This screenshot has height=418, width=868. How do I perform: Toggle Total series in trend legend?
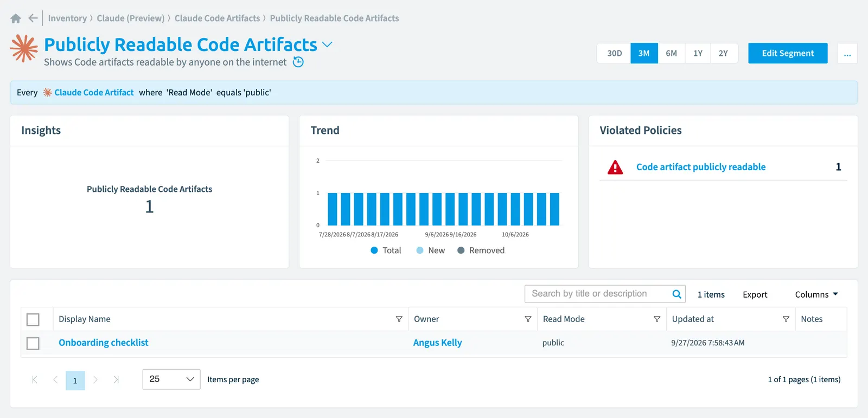[386, 250]
